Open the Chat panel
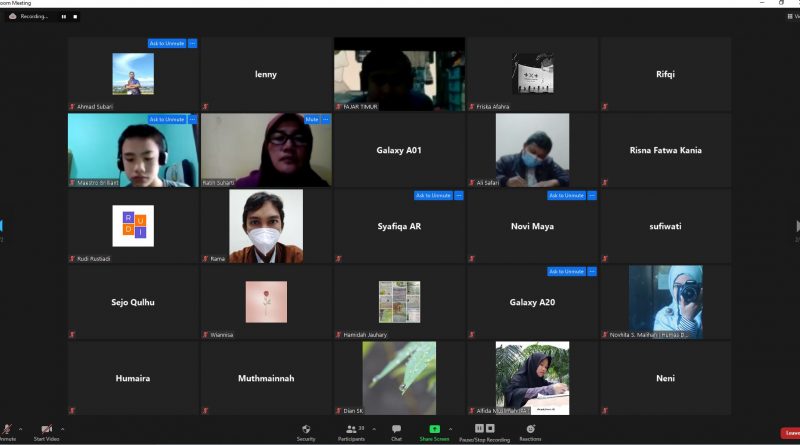800x445 pixels. (396, 431)
